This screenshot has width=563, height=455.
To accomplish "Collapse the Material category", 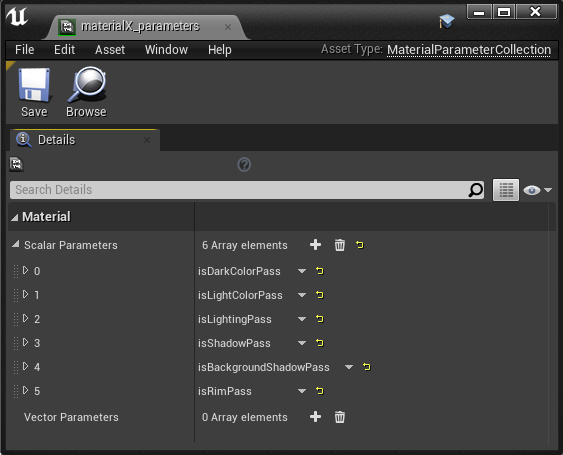I will [x=14, y=217].
